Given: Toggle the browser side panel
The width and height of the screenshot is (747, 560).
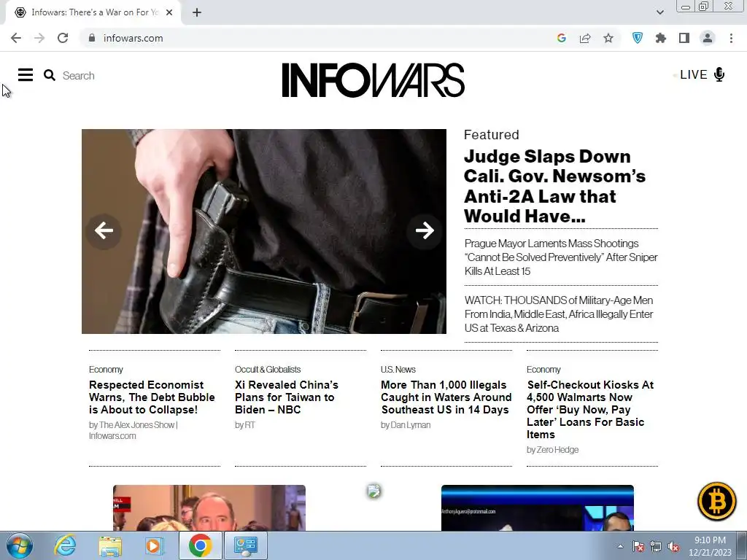Looking at the screenshot, I should coord(684,38).
